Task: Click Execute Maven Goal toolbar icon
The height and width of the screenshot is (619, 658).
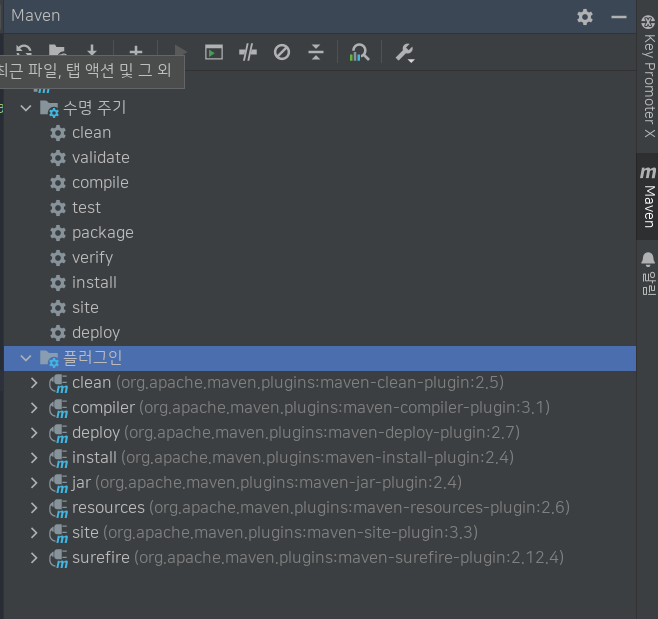Action: point(214,52)
